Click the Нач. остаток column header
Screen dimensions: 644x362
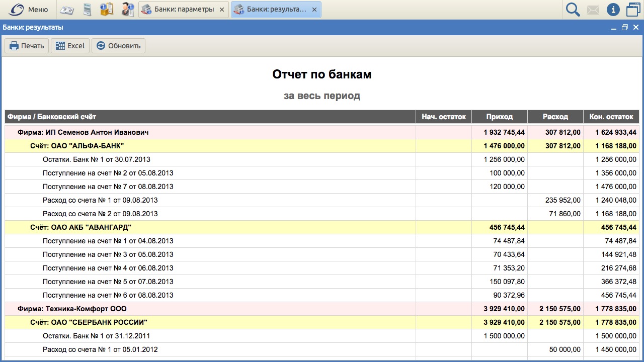pos(444,117)
